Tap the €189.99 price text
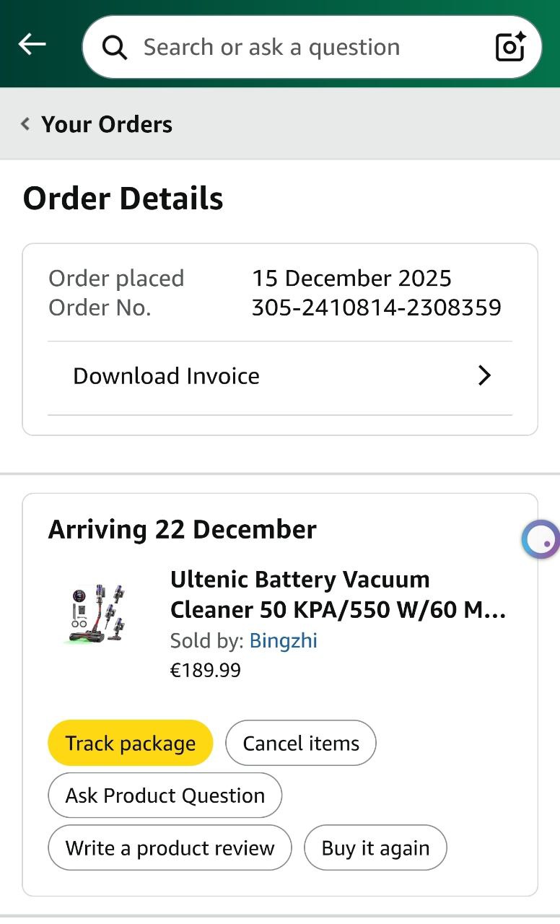The height and width of the screenshot is (924, 560). (x=206, y=671)
